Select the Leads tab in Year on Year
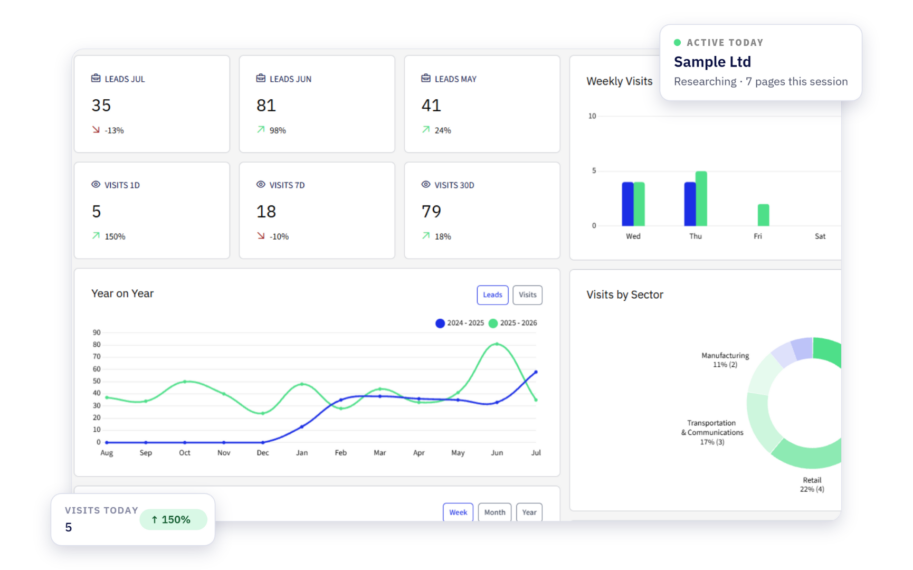This screenshot has width=913, height=570. 493,295
